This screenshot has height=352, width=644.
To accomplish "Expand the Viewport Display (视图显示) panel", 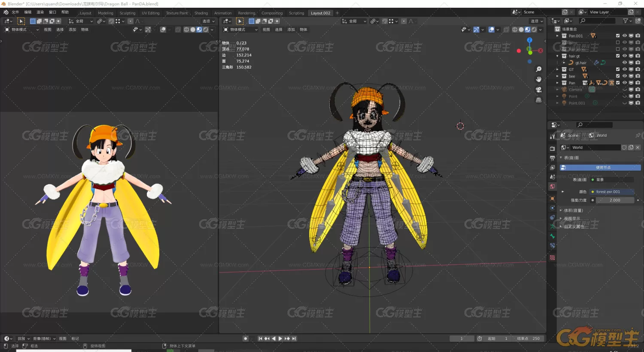I will [572, 219].
